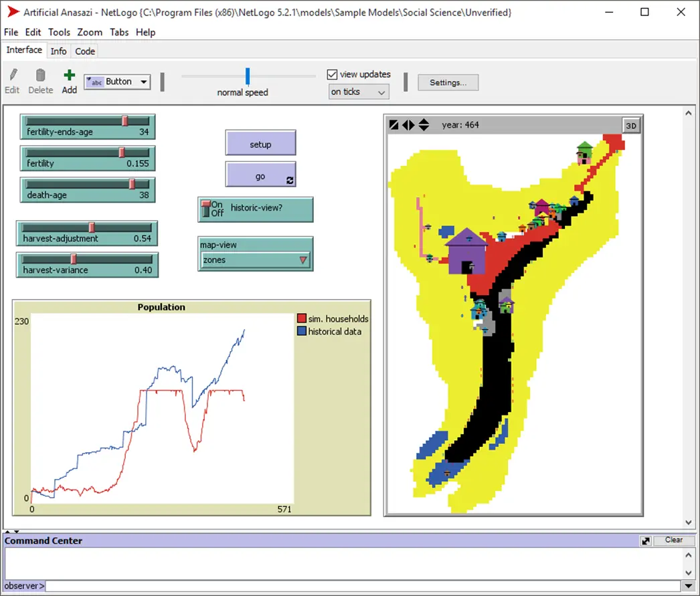Open the Tools menu
The width and height of the screenshot is (700, 596).
59,32
